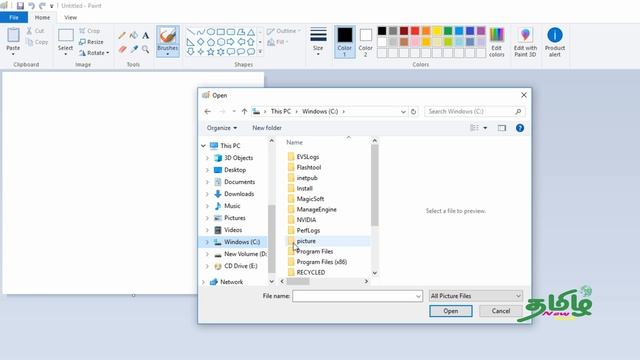Click the search magnifier in Search Windows box
Viewport: 640px width, 360px height.
[x=518, y=111]
